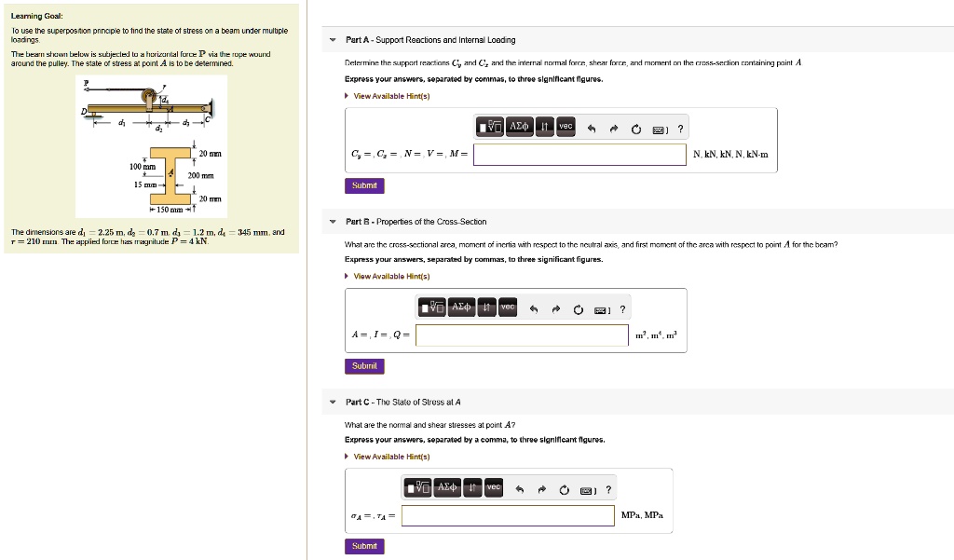Screen dimensions: 954x560
Task: Click redo arrow in Part B toolbar
Action: point(556,309)
